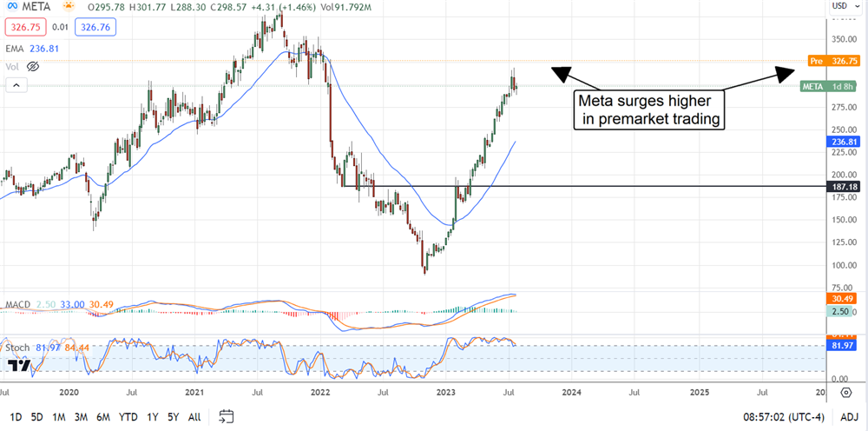Click the Meta logo icon beside the symbol
The width and height of the screenshot is (868, 431).
pos(10,7)
